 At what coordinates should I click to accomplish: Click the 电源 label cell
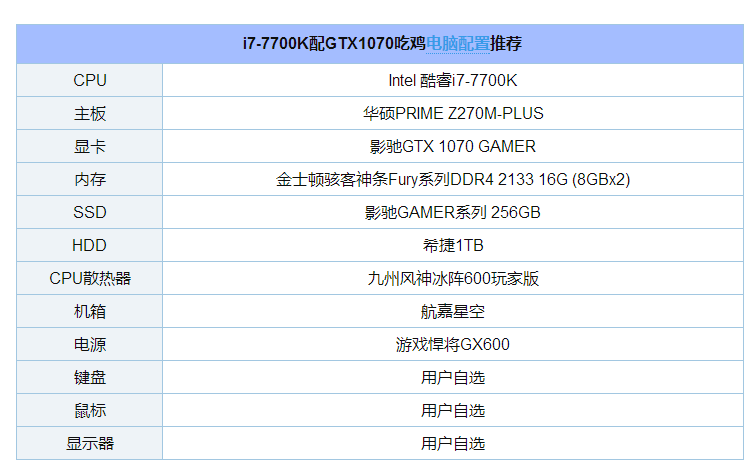click(90, 344)
